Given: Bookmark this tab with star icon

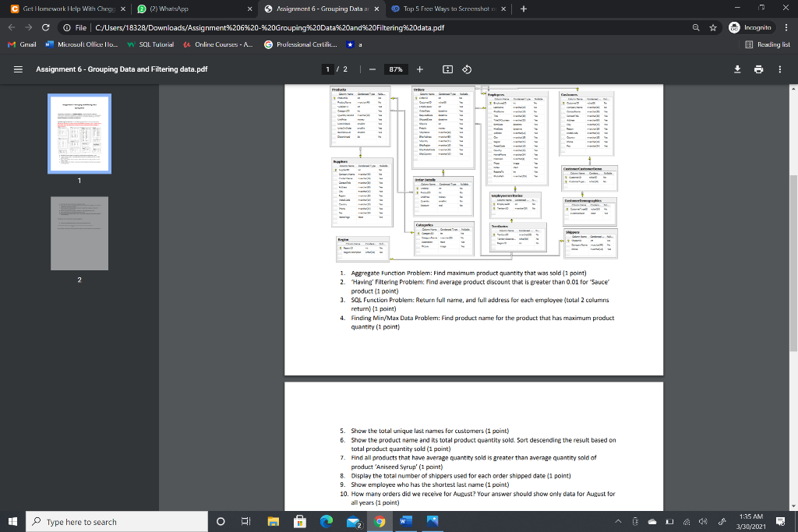Looking at the screenshot, I should click(713, 27).
